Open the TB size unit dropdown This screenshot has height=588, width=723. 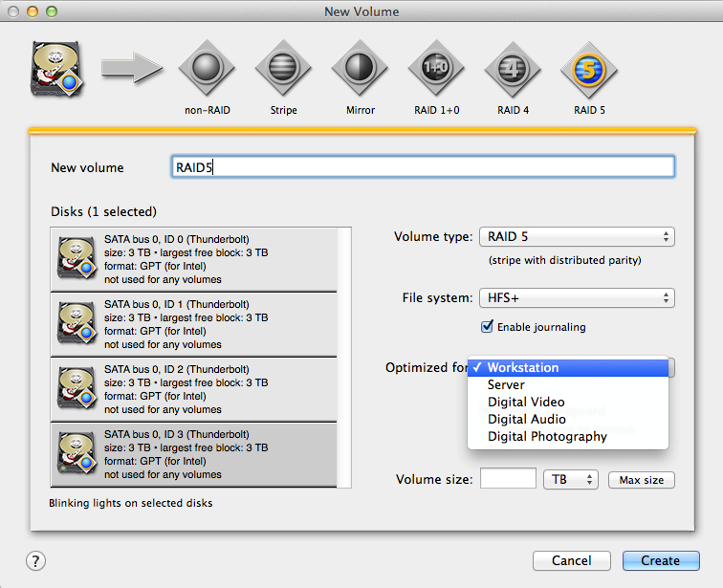571,479
